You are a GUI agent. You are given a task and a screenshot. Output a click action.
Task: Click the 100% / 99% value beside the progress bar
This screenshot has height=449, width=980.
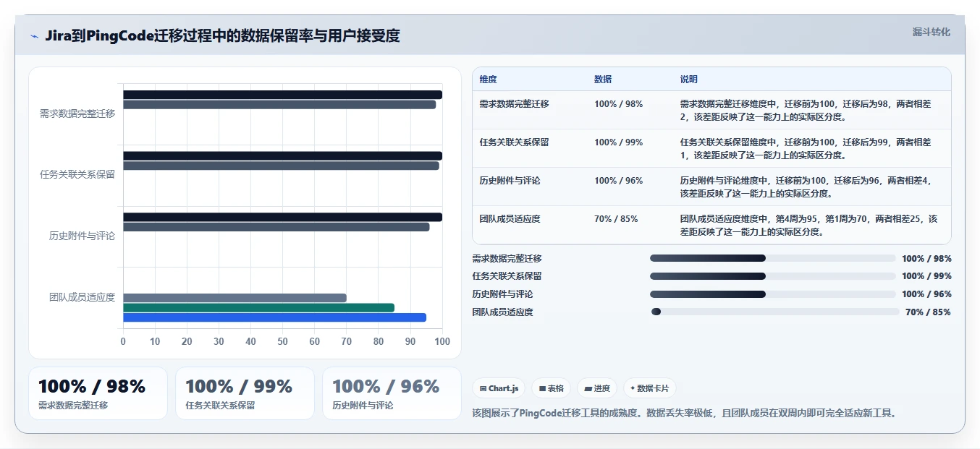(926, 276)
